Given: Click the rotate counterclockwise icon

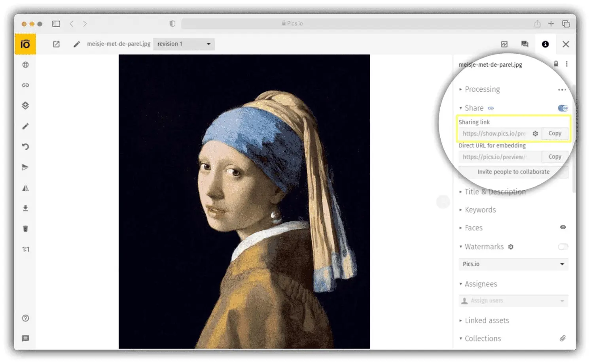Looking at the screenshot, I should [25, 147].
